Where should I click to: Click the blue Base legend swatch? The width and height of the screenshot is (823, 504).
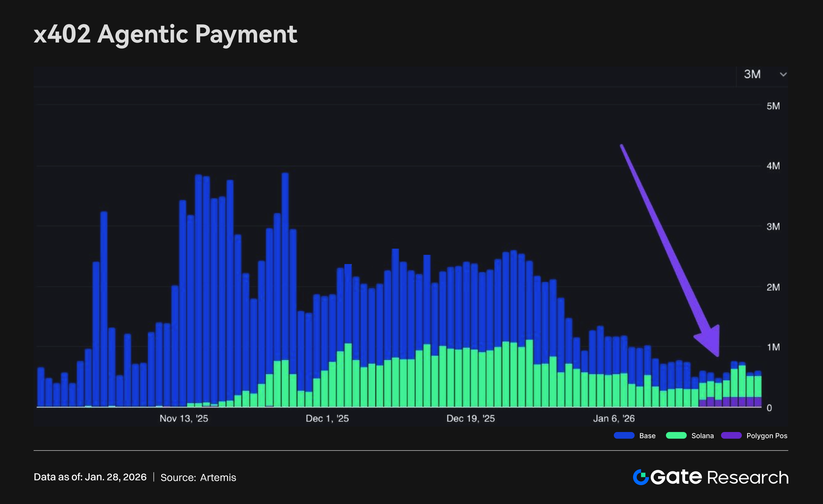coord(624,436)
